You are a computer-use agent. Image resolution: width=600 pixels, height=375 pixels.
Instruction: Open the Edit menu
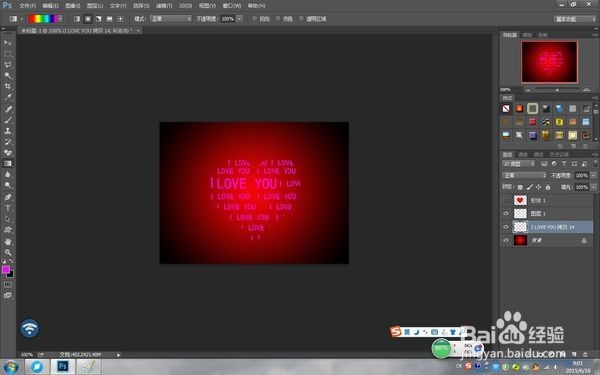[x=51, y=6]
